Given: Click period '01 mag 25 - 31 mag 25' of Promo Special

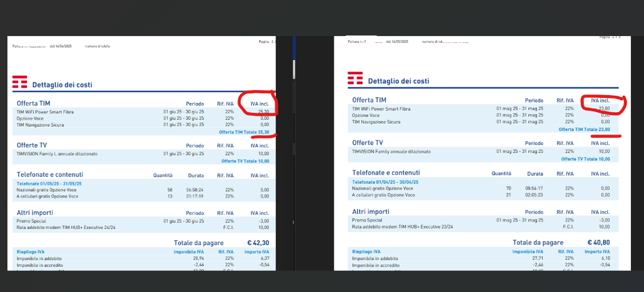Looking at the screenshot, I should (520, 220).
